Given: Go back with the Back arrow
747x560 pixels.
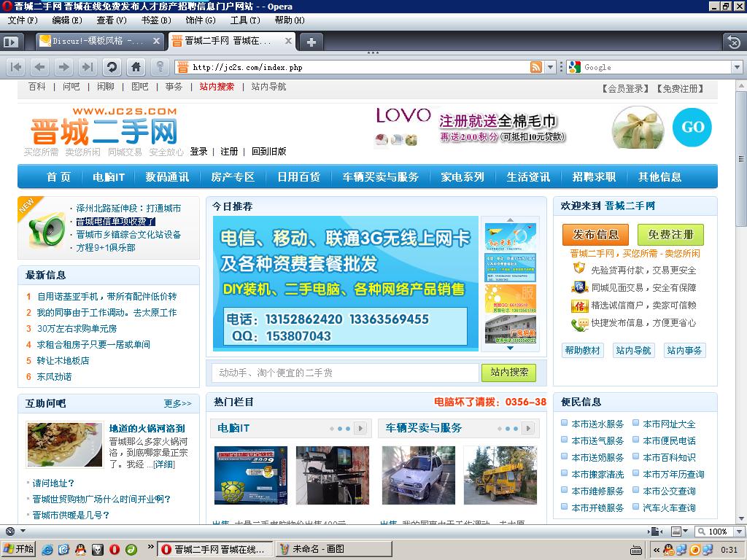Looking at the screenshot, I should pyautogui.click(x=39, y=67).
